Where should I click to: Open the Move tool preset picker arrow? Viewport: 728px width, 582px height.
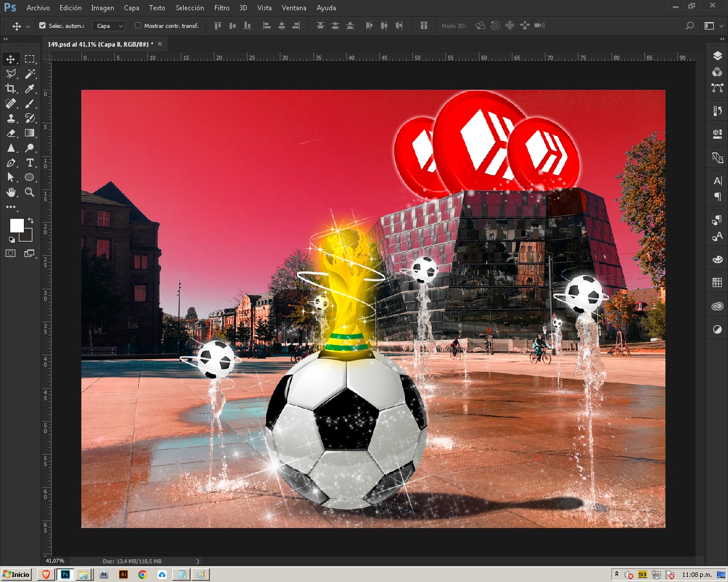(x=27, y=26)
